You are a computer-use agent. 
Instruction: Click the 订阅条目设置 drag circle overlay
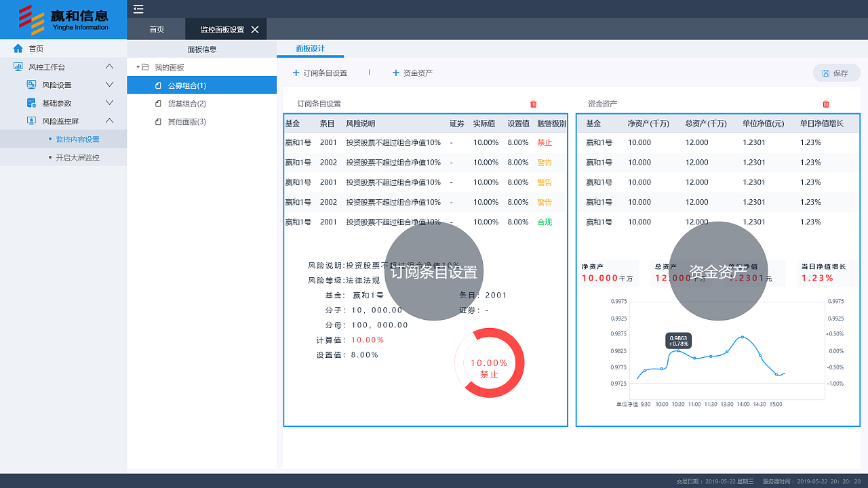(x=434, y=271)
